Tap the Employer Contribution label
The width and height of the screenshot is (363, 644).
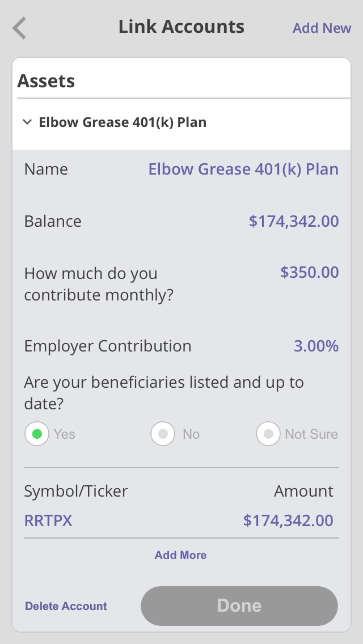[x=108, y=346]
